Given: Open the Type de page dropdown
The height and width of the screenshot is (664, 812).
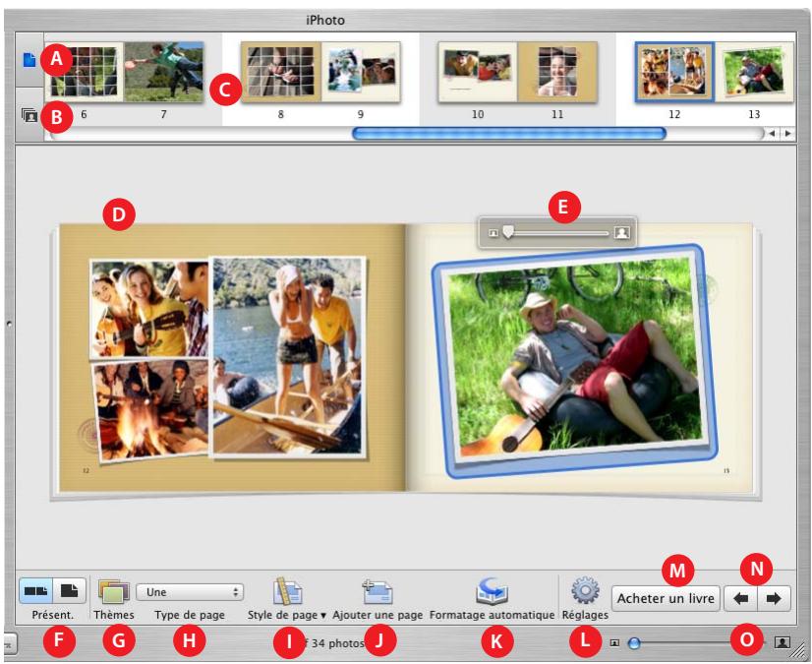Looking at the screenshot, I should coord(190,592).
